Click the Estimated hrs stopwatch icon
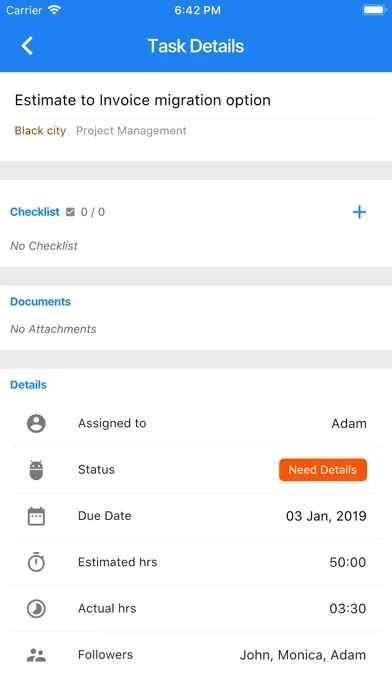 [36, 562]
